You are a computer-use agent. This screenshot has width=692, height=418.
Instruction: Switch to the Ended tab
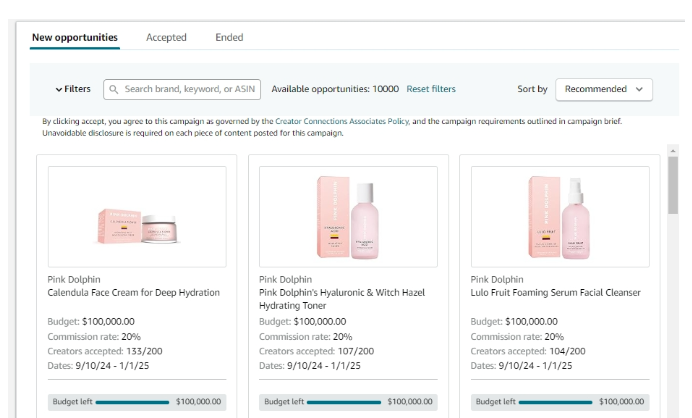tap(229, 37)
